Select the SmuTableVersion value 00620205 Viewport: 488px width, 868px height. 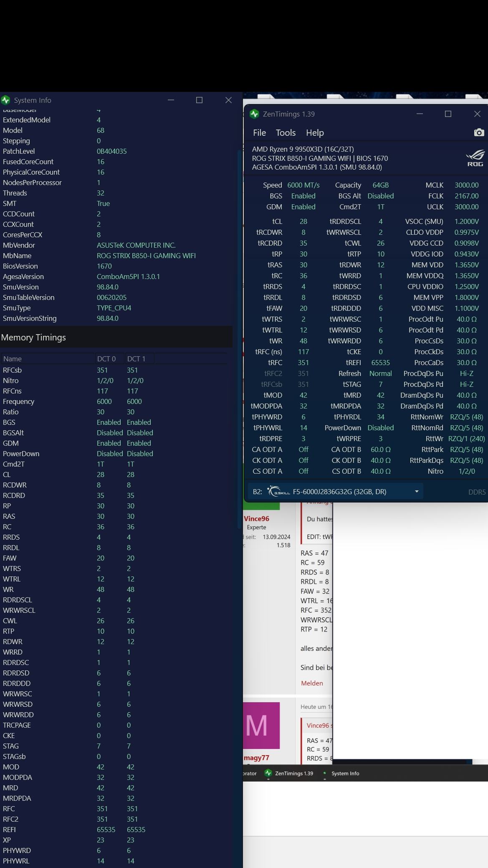pos(111,297)
